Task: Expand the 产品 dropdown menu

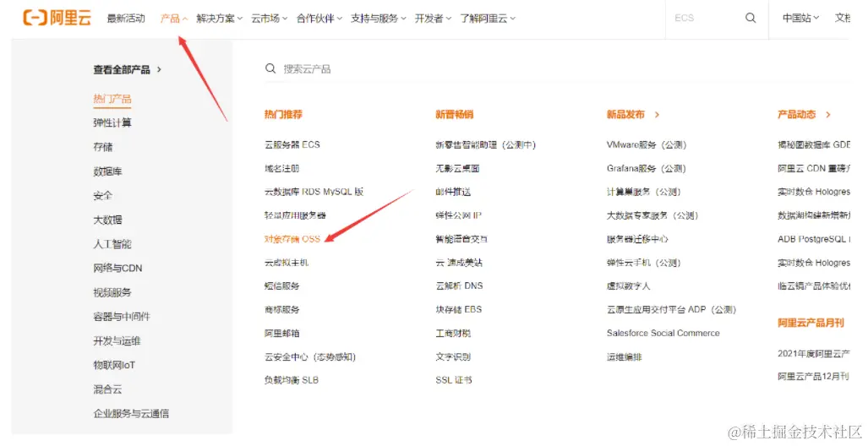Action: [x=174, y=19]
